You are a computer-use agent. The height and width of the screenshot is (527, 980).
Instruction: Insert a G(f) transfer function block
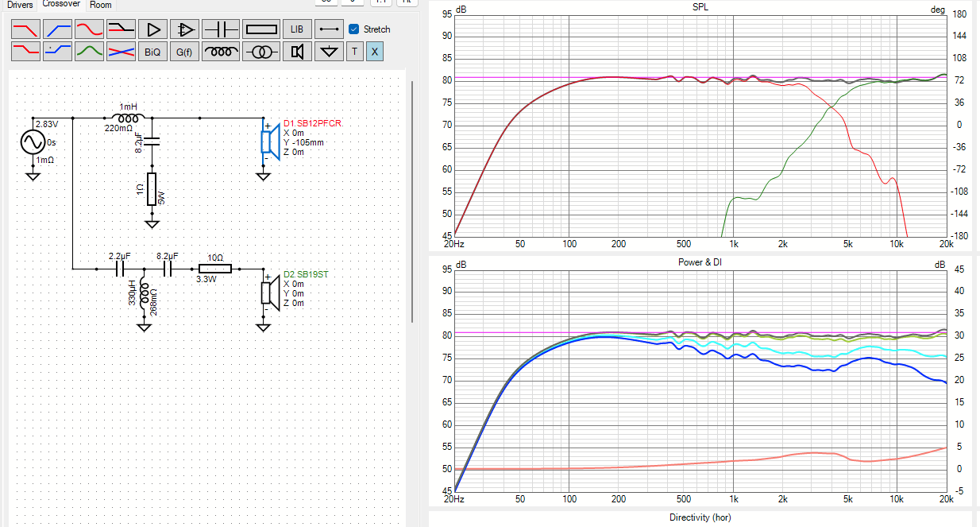click(184, 52)
